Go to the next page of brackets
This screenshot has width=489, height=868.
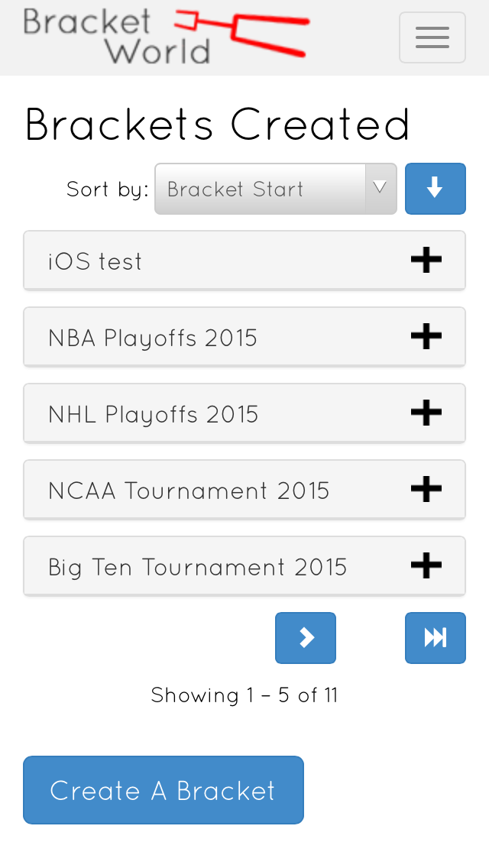click(x=306, y=638)
